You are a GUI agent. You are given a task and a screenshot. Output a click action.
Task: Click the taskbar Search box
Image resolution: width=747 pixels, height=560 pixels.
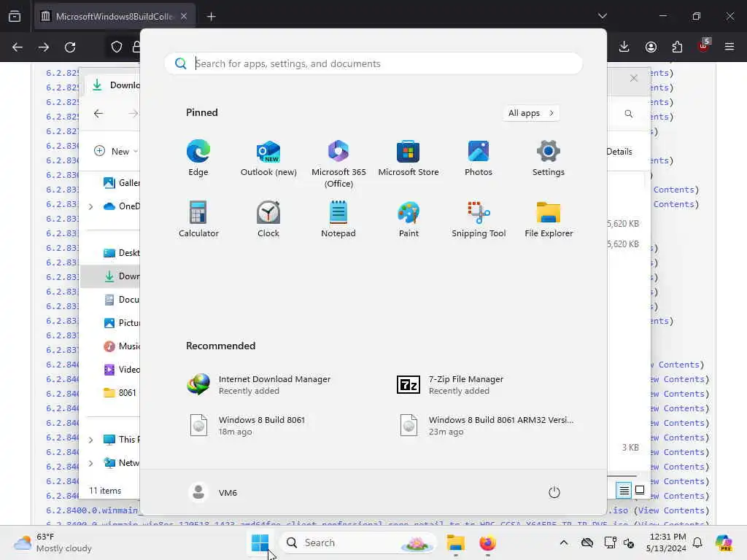point(357,542)
